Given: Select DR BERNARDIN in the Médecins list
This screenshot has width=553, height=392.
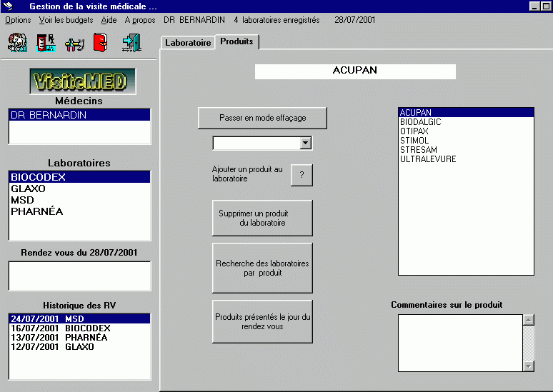Looking at the screenshot, I should pos(80,115).
